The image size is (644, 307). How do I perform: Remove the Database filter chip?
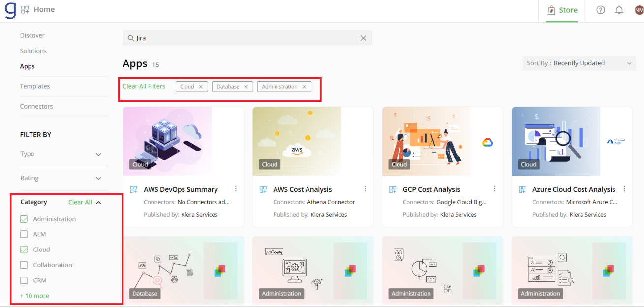[x=246, y=87]
